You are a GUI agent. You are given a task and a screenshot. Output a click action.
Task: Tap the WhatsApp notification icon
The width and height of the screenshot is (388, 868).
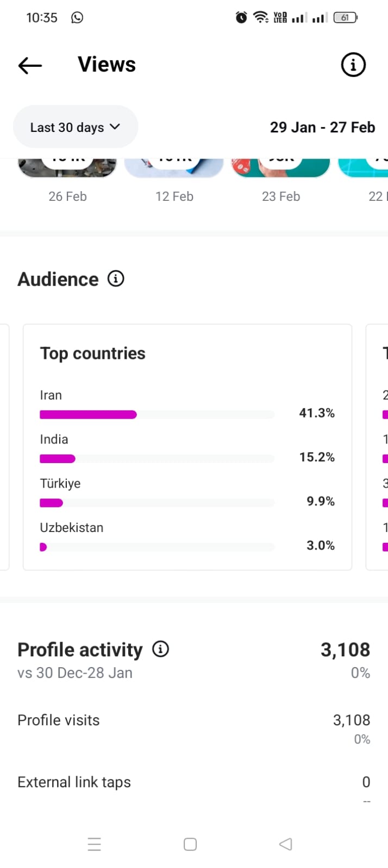(77, 17)
